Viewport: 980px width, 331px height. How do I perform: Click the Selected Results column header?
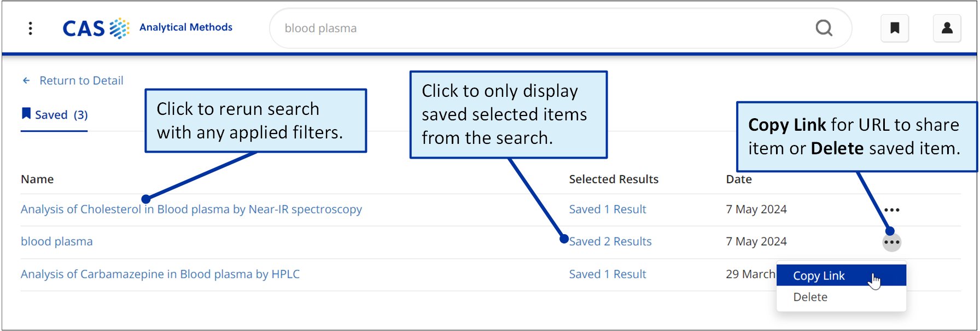(614, 179)
